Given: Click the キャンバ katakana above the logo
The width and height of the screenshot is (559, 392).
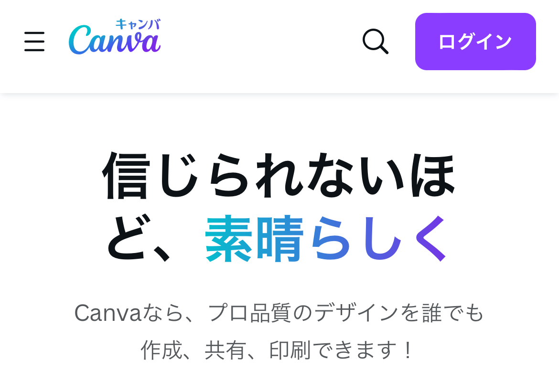Looking at the screenshot, I should pos(138,24).
